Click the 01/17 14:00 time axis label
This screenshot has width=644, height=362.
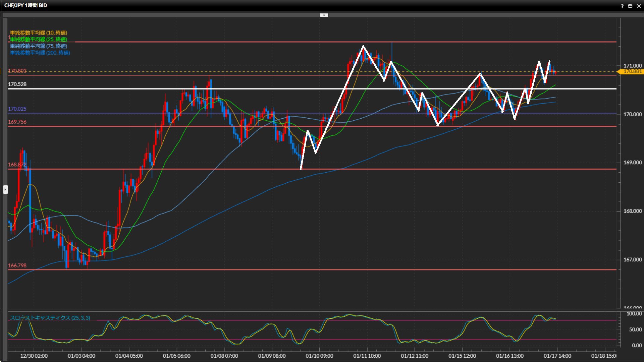557,356
